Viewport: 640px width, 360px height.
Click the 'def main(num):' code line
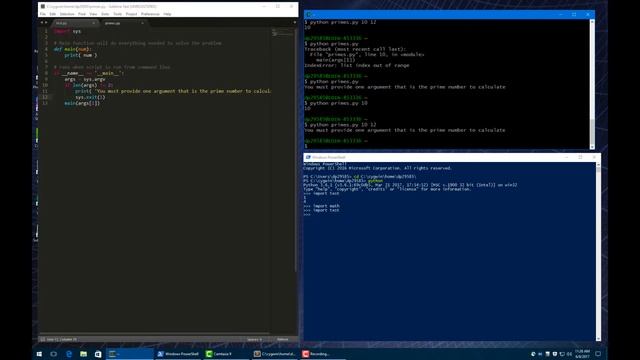click(x=72, y=49)
